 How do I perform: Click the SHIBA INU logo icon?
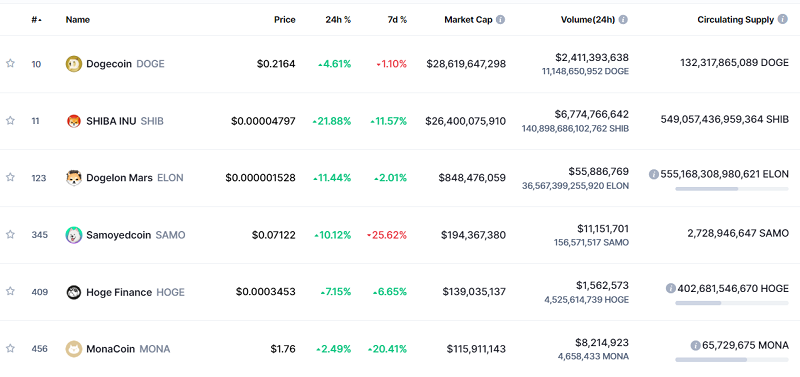pos(73,121)
